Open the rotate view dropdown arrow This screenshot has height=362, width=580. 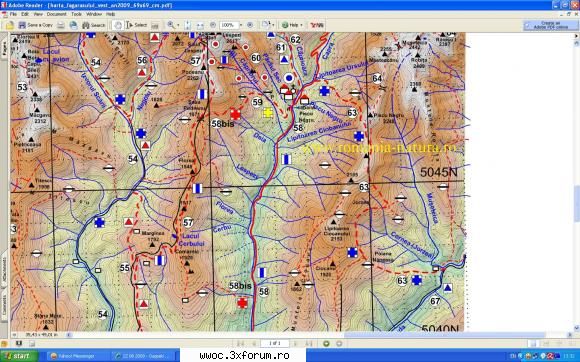pos(273,25)
